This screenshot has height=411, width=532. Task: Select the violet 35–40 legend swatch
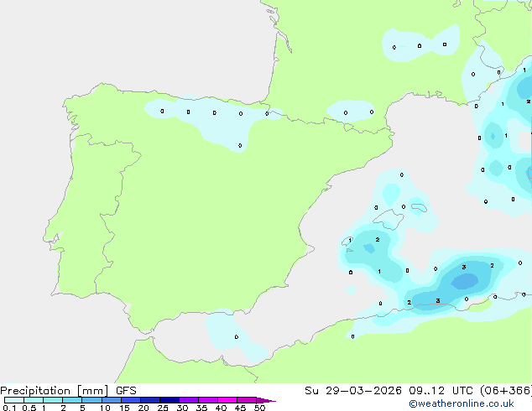pyautogui.click(x=208, y=400)
